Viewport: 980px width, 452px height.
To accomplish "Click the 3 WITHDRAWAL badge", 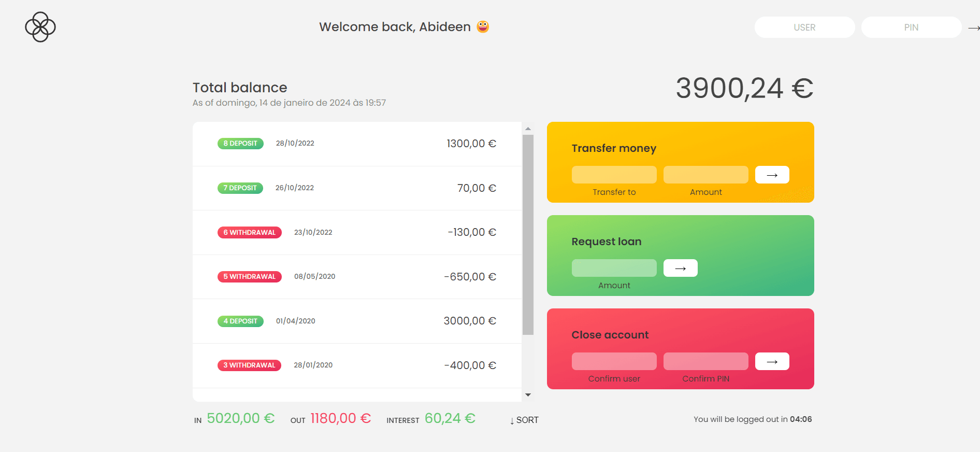I will [x=249, y=365].
